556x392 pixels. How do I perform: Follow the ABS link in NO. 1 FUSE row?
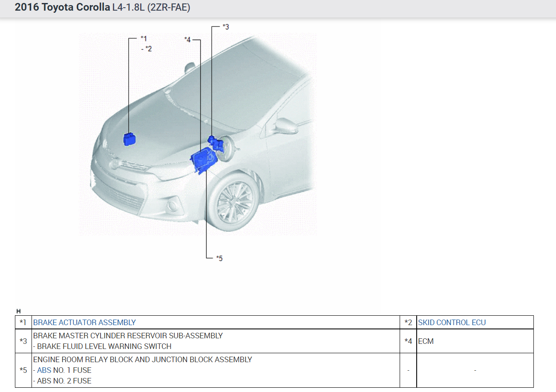point(44,370)
